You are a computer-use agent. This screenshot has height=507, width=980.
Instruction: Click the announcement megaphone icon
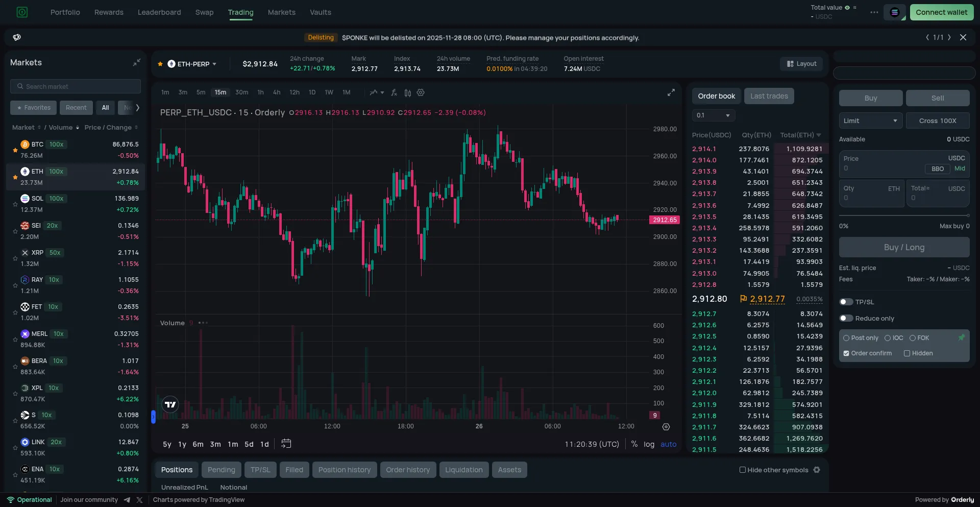pyautogui.click(x=17, y=37)
